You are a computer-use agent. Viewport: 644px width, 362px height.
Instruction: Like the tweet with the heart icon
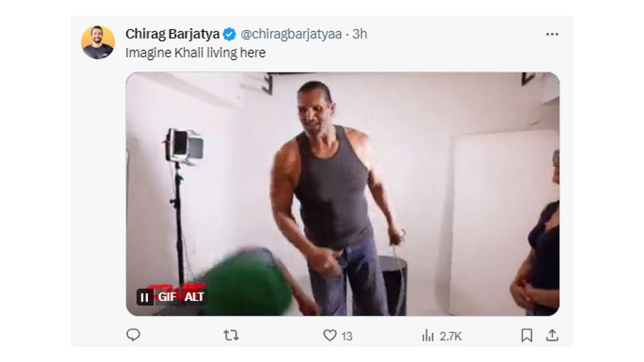click(330, 335)
